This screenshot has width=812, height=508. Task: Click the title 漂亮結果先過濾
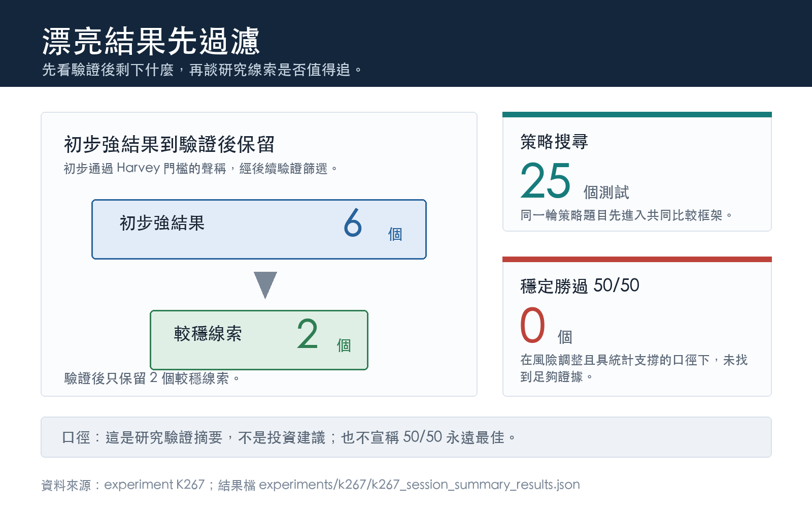tap(151, 41)
